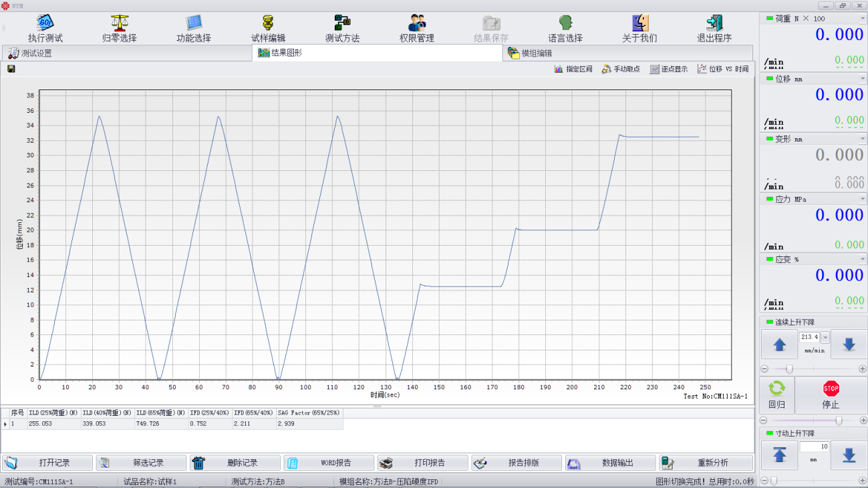This screenshot has height=488, width=868.
Task: Open 权限管理 permissions management icon
Action: click(x=417, y=23)
